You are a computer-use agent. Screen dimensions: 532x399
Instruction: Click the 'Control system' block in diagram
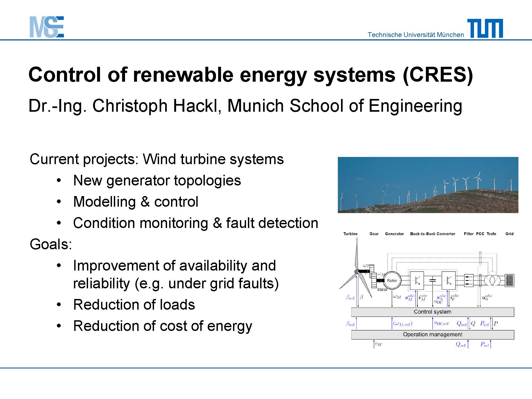pos(433,312)
